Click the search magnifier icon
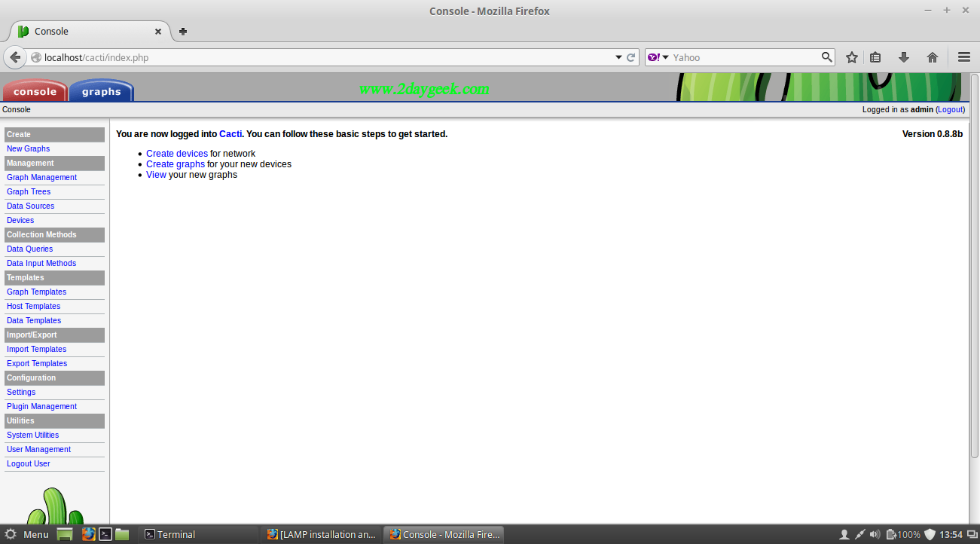The height and width of the screenshot is (544, 980). click(x=826, y=57)
